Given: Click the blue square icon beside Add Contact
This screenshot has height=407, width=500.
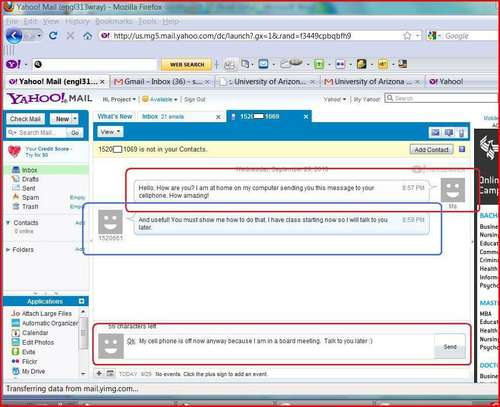Looking at the screenshot, I should pos(462,149).
